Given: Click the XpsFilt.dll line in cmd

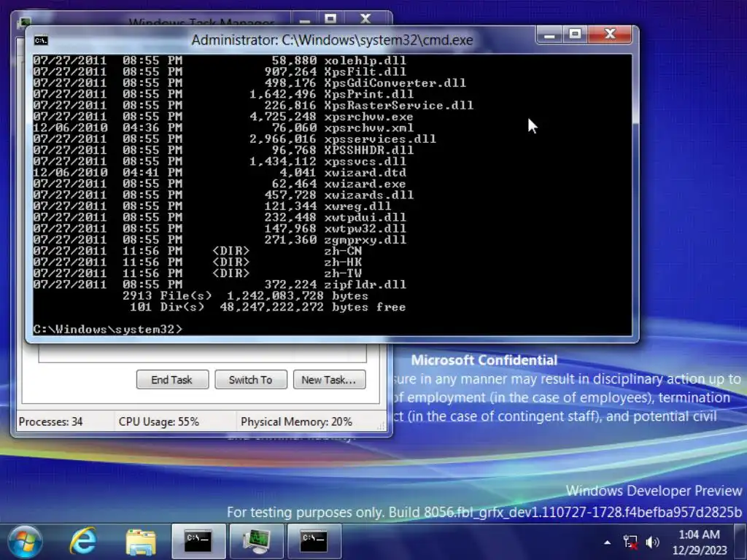Looking at the screenshot, I should pos(220,72).
